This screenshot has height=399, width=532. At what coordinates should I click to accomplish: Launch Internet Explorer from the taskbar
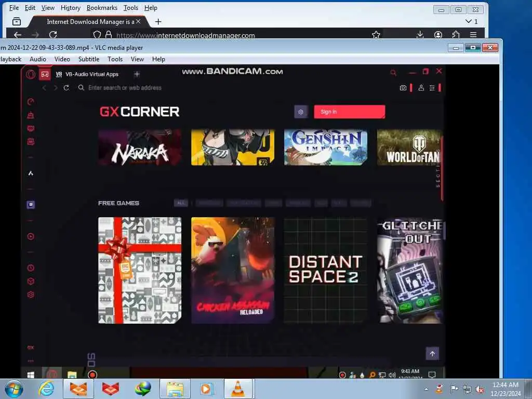(x=46, y=389)
